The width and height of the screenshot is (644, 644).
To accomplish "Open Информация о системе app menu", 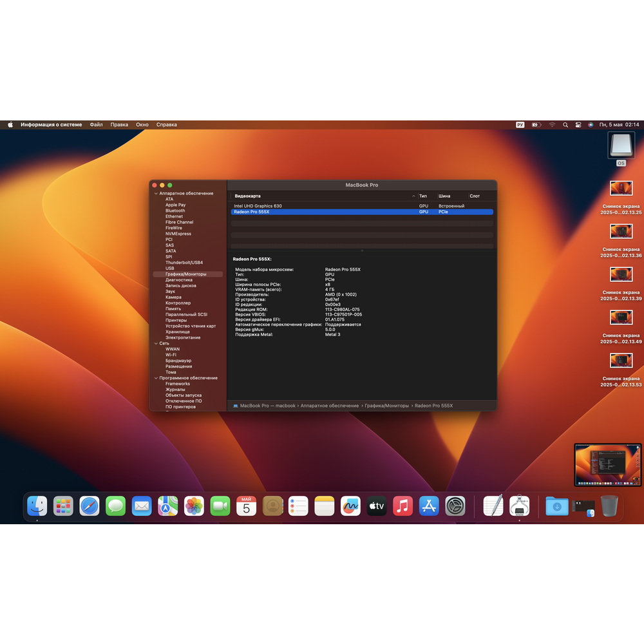I will [x=52, y=124].
